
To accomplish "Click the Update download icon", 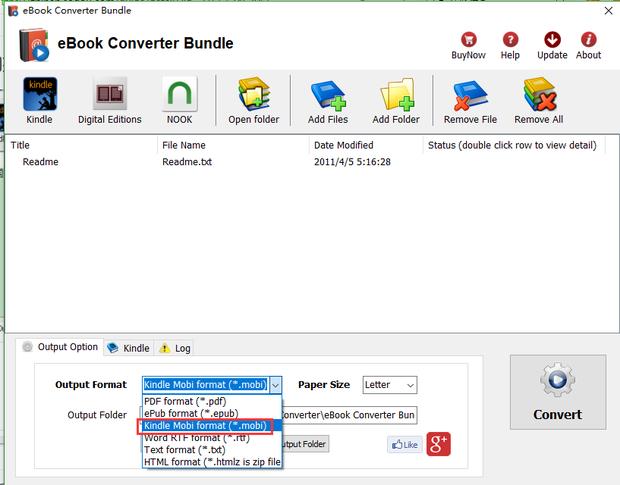I will coord(552,40).
